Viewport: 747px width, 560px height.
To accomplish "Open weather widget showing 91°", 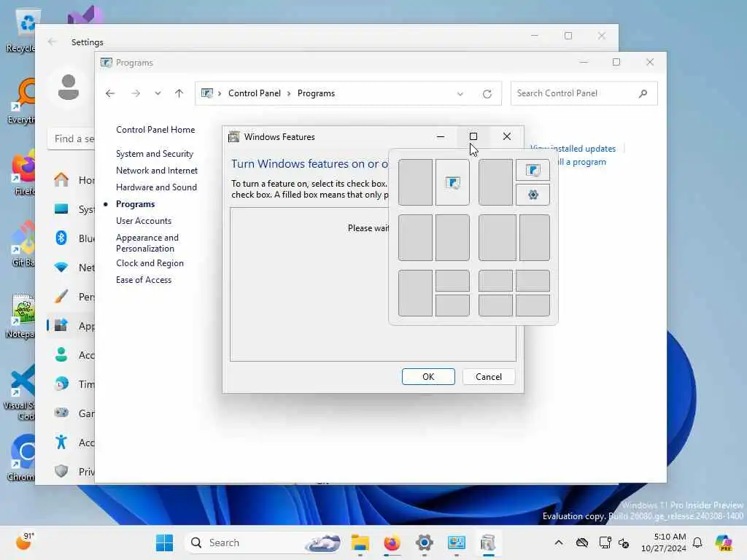I will coord(25,542).
